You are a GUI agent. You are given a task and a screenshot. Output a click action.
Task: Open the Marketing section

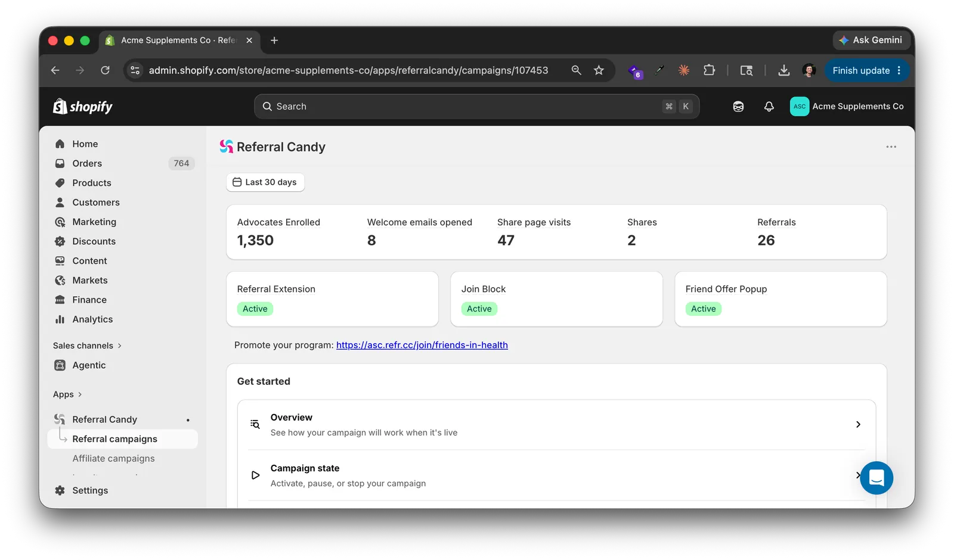94,222
